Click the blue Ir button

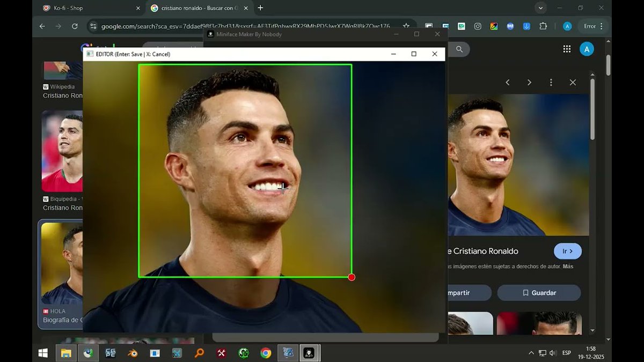pyautogui.click(x=567, y=251)
